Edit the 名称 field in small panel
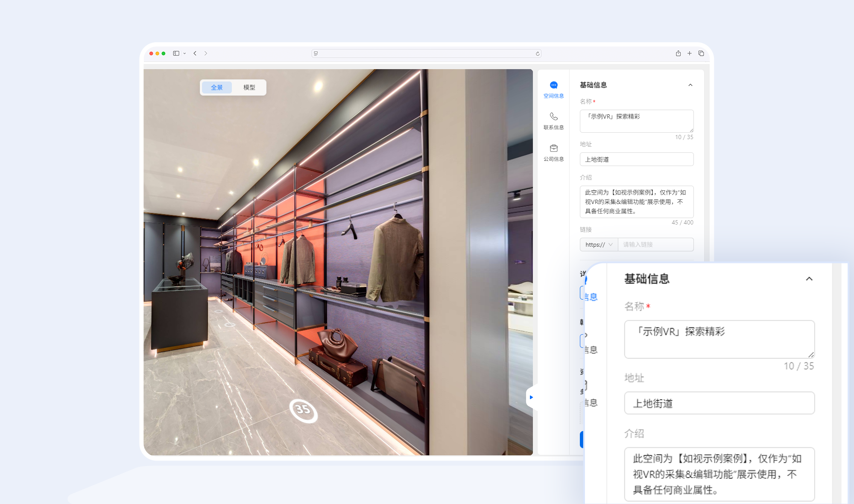The height and width of the screenshot is (504, 854). (636, 121)
